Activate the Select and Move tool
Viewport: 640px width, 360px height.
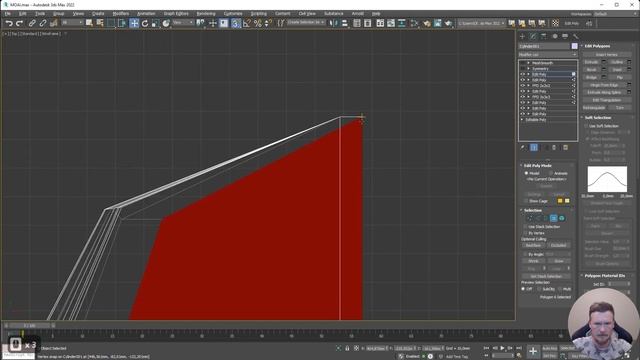tap(134, 23)
